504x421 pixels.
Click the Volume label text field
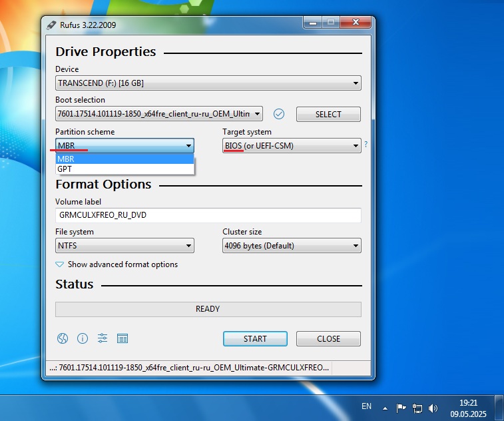coord(208,215)
